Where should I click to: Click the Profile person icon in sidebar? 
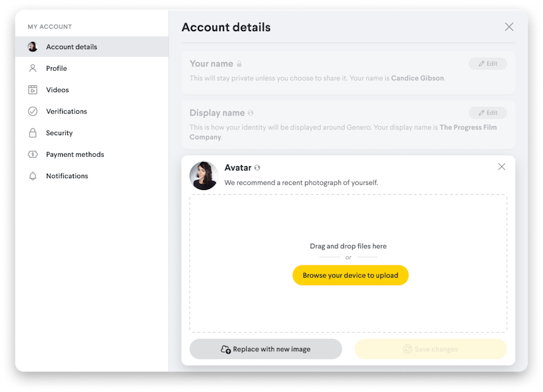tap(33, 68)
